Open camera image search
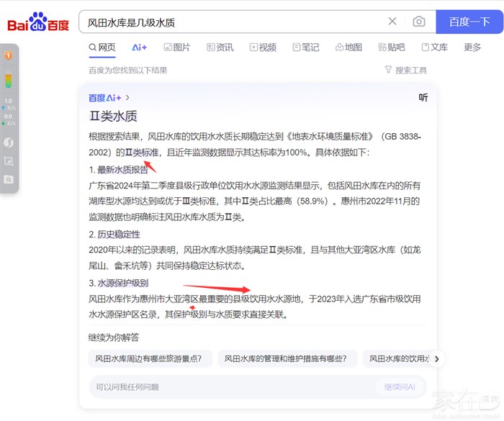The height and width of the screenshot is (421, 504). [x=418, y=22]
